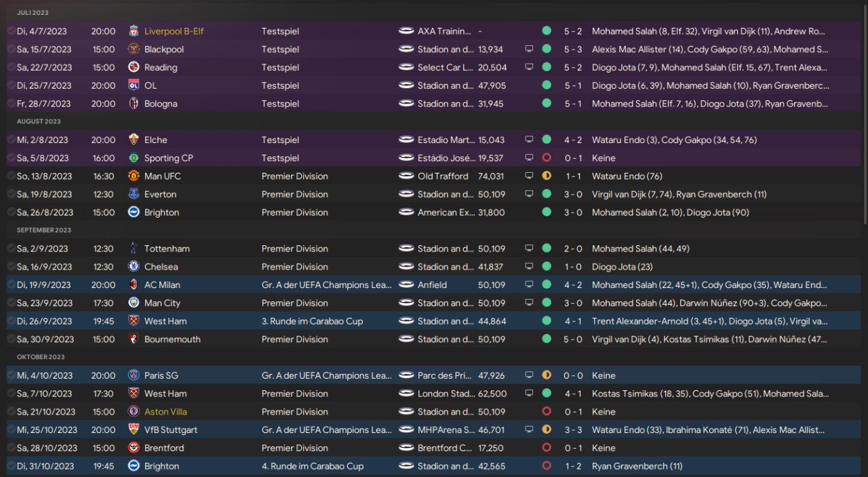Click the 3 - 3 result versus VfB Stuttgart

tap(572, 430)
